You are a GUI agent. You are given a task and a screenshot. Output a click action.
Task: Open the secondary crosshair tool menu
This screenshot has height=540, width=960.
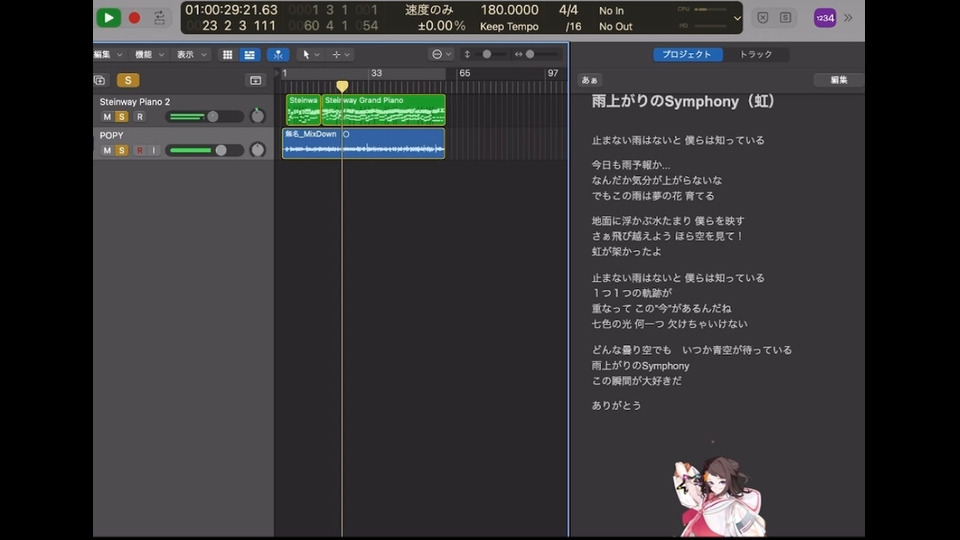[x=340, y=54]
